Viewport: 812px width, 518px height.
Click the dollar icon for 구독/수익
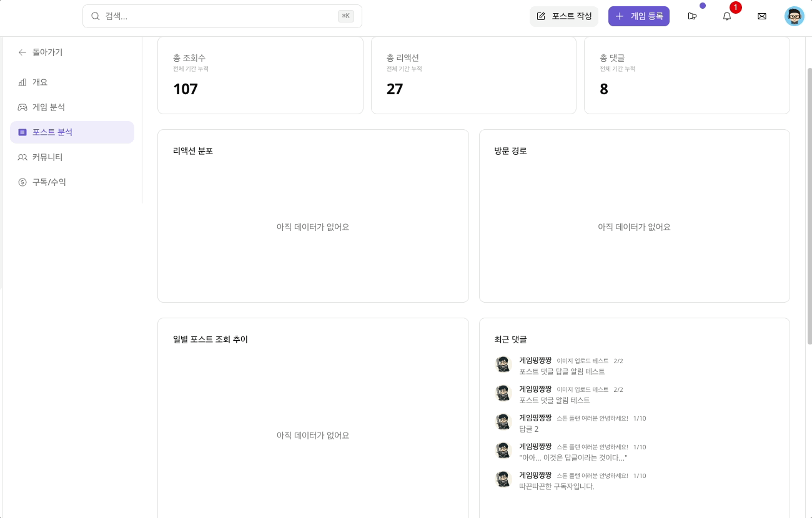[x=22, y=182]
